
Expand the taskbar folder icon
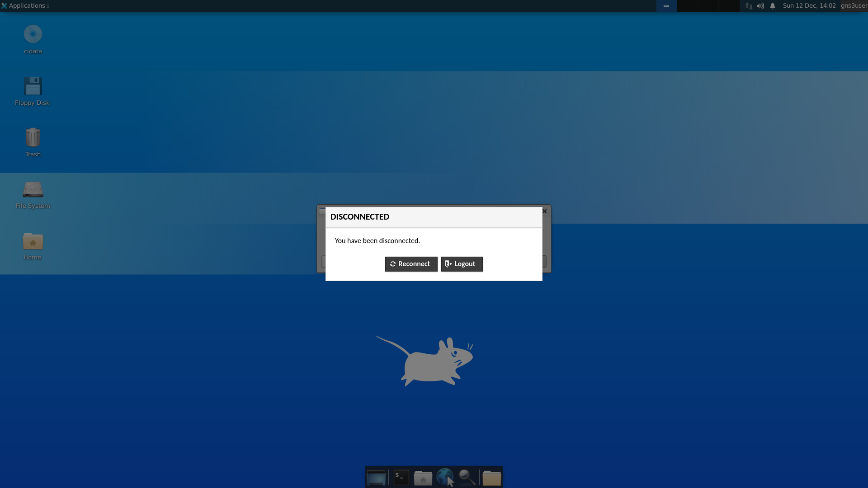point(492,477)
